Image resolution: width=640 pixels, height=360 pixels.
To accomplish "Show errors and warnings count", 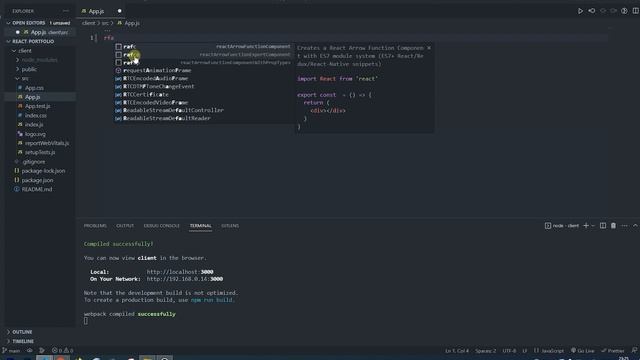I will pos(62,351).
